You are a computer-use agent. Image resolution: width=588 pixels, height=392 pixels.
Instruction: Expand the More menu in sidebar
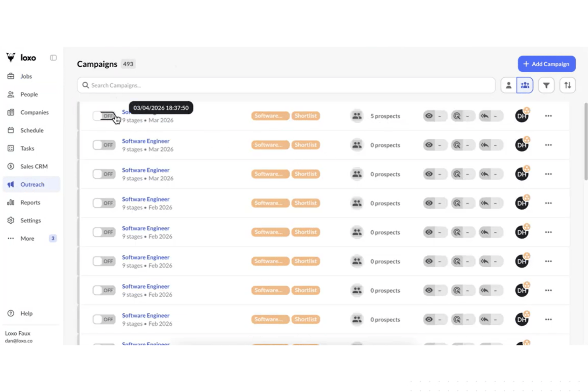[27, 238]
